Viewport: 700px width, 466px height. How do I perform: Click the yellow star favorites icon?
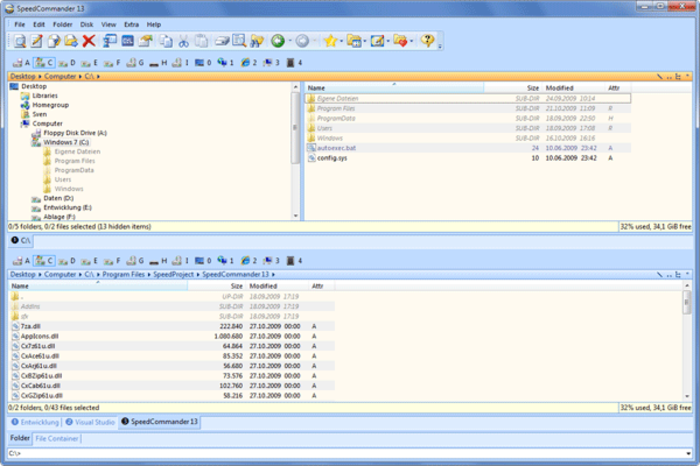[330, 41]
